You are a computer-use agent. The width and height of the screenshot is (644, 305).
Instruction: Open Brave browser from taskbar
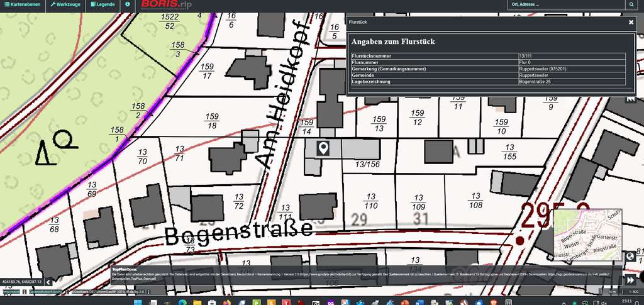point(494,302)
